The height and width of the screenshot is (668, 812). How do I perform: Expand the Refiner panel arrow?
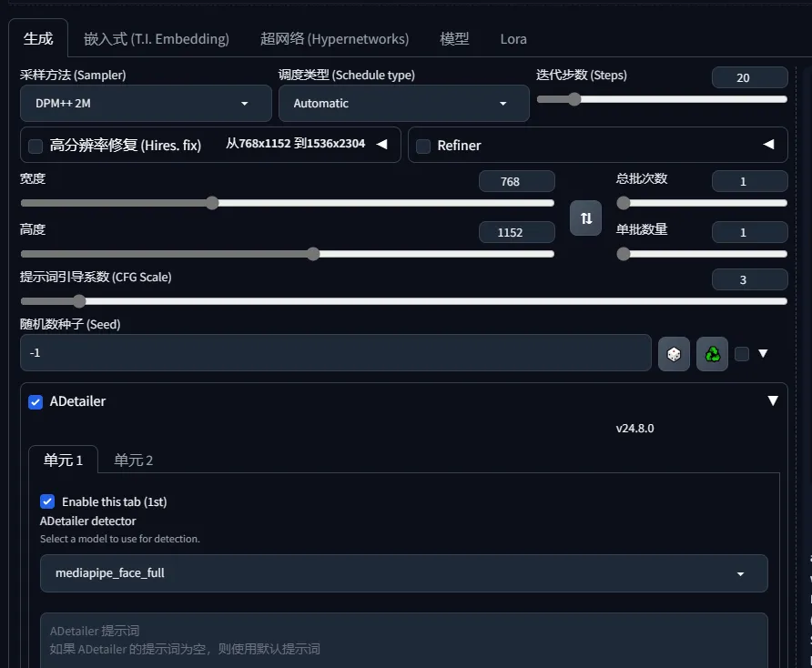(768, 145)
